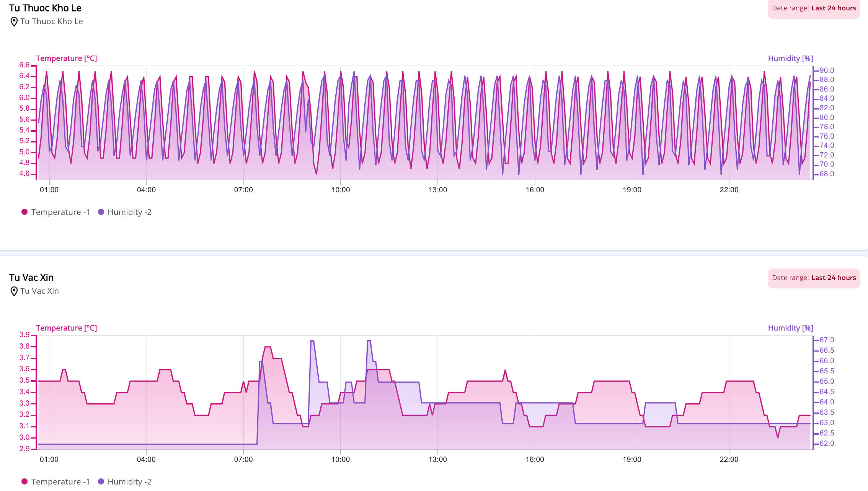
Task: Click the 62.0 humidity tick on the bottom chart
Action: tap(827, 444)
